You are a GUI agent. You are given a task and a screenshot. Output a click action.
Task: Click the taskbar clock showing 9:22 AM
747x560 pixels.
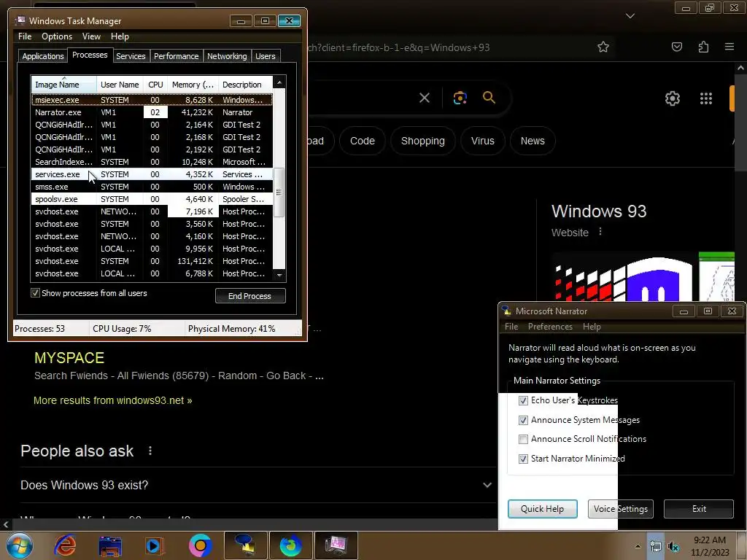(x=710, y=546)
